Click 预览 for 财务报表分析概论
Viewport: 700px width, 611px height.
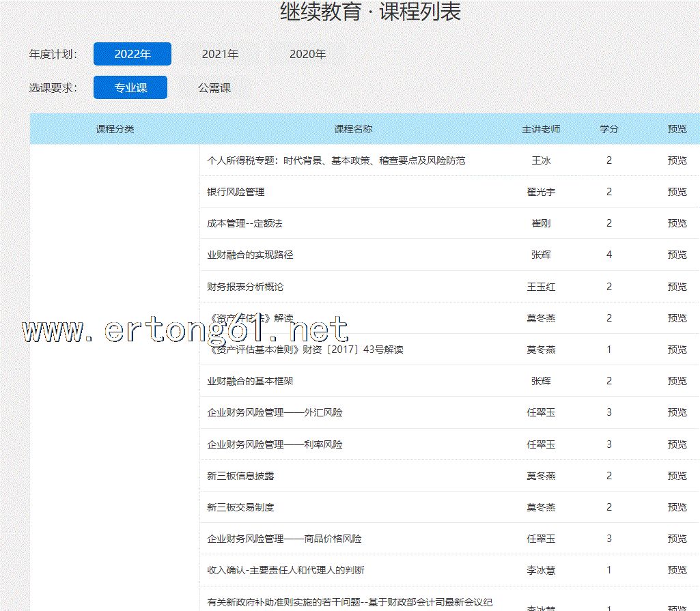click(x=677, y=287)
